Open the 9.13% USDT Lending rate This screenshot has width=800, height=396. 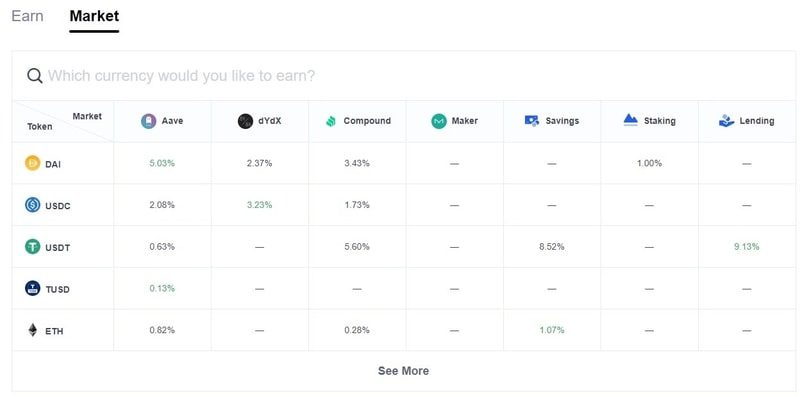tap(746, 247)
